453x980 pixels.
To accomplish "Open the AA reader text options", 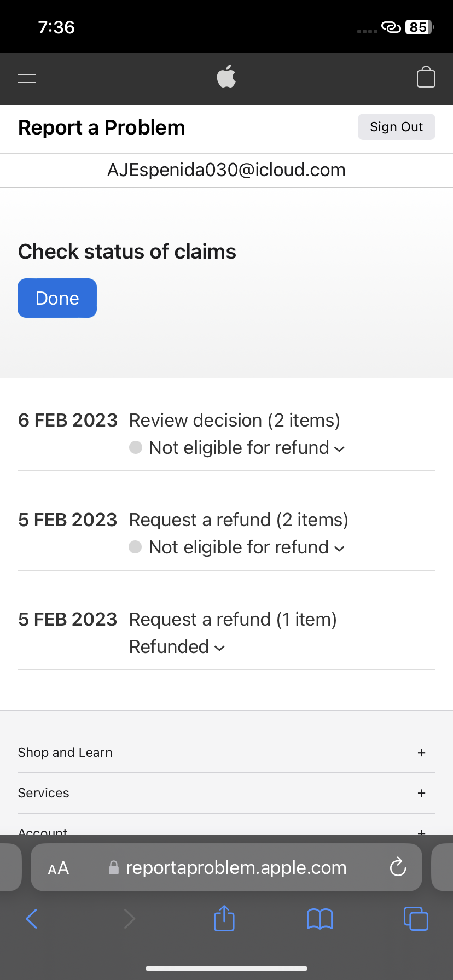I will [x=59, y=868].
